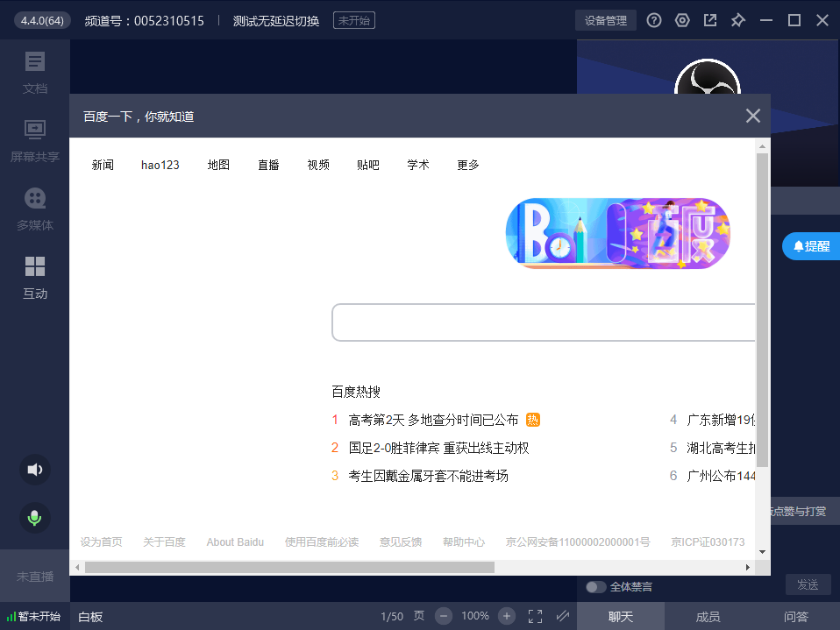
Task: Click the horizontal scrollbar right arrow
Action: coord(748,568)
